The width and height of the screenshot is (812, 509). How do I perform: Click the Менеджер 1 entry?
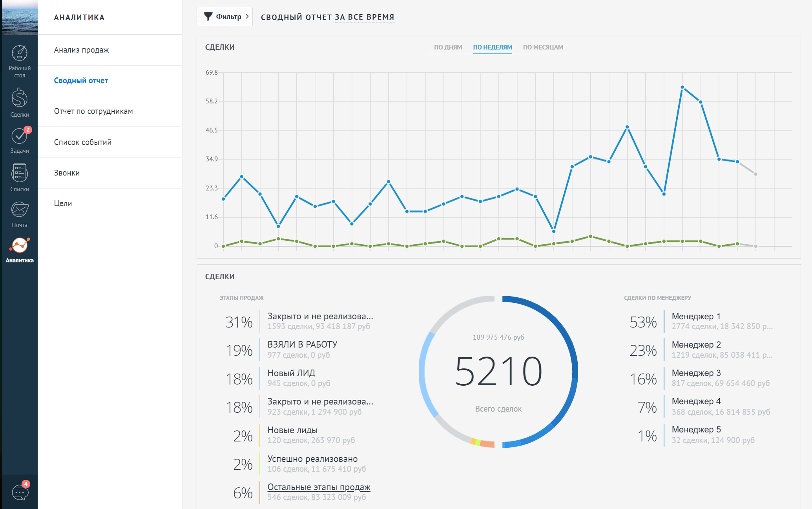pos(696,317)
